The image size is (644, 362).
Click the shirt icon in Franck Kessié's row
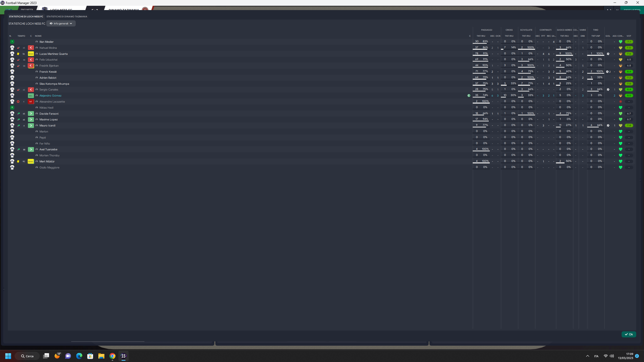point(12,72)
